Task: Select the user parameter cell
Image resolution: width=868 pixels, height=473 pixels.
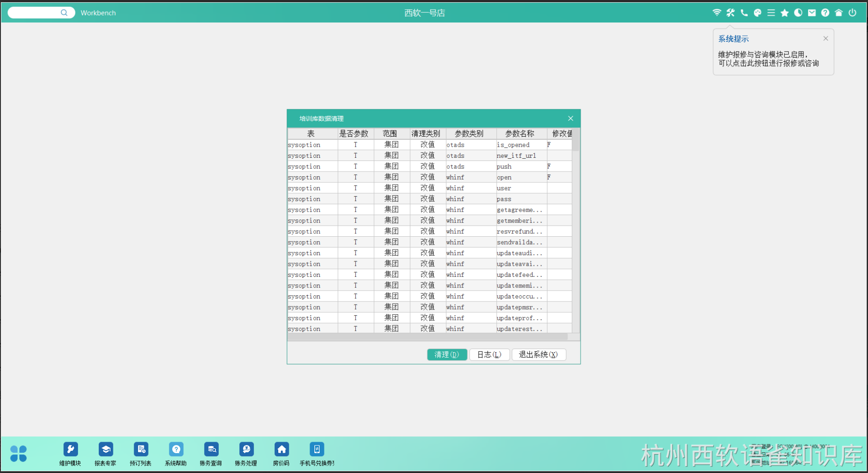Action: 522,188
